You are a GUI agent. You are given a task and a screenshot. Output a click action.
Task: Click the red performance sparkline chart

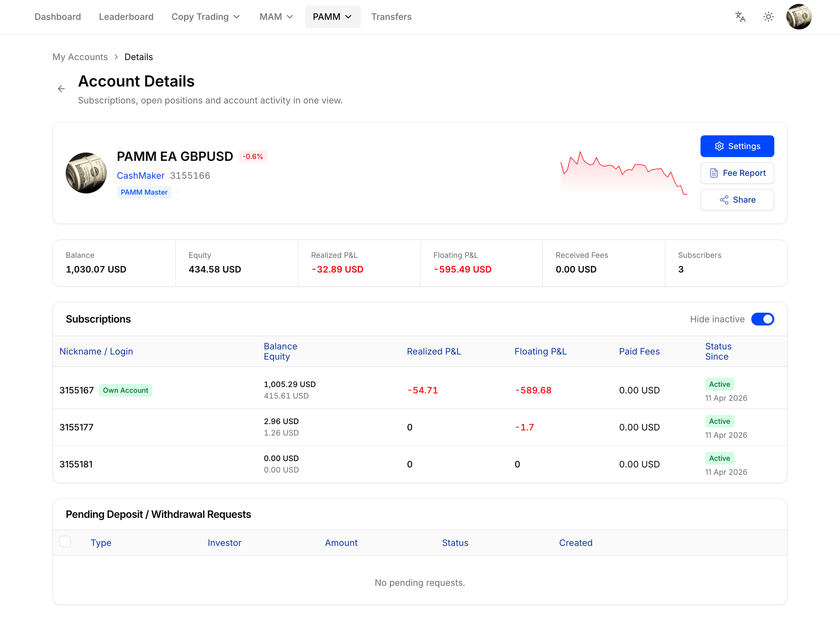623,173
